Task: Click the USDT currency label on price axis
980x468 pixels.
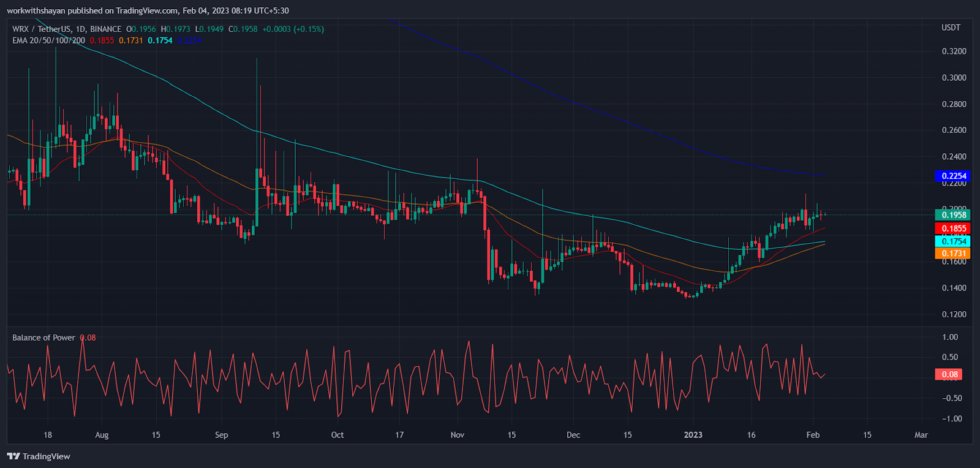Action: [x=951, y=28]
